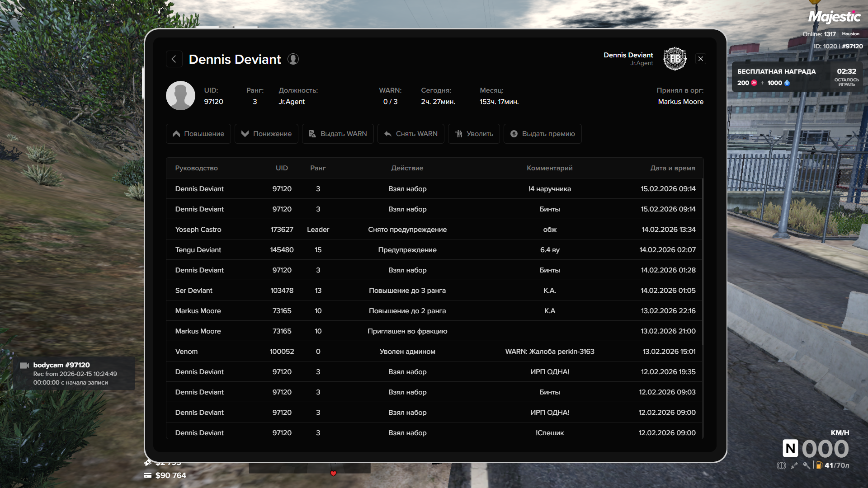Click the large user avatar thumbnail
The height and width of the screenshot is (488, 868).
(x=180, y=96)
